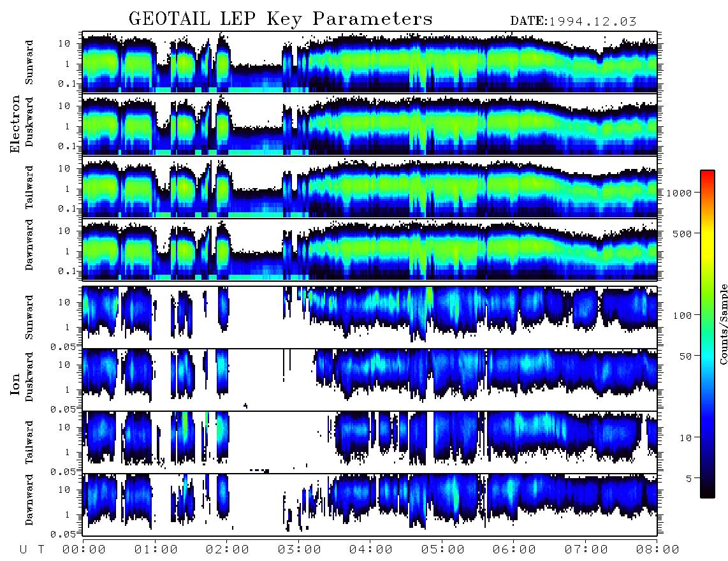Viewport: 728px width, 561px height.
Task: Click the "00:00" time tick label
Action: click(84, 550)
